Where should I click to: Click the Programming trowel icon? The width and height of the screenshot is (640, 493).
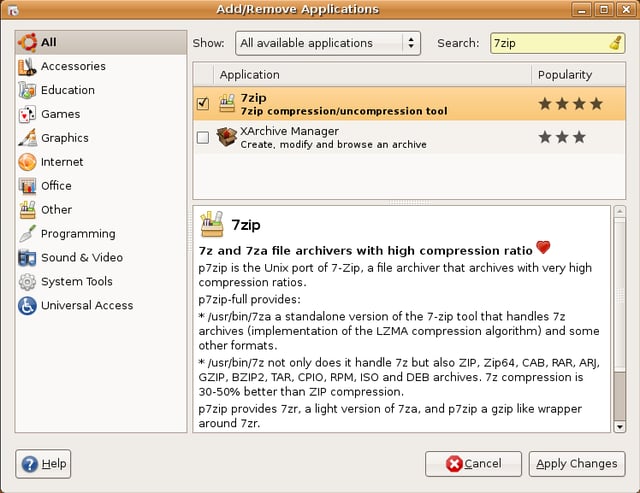click(27, 234)
